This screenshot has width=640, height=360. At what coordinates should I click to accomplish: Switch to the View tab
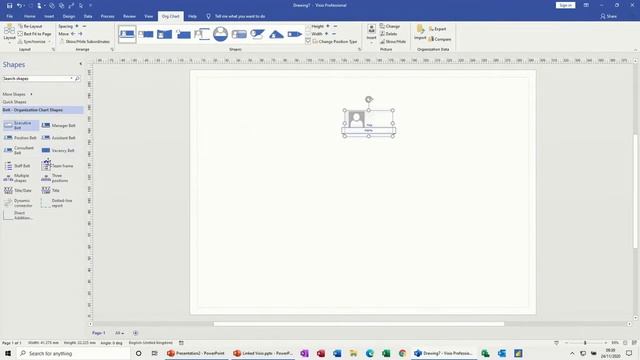[x=149, y=16]
